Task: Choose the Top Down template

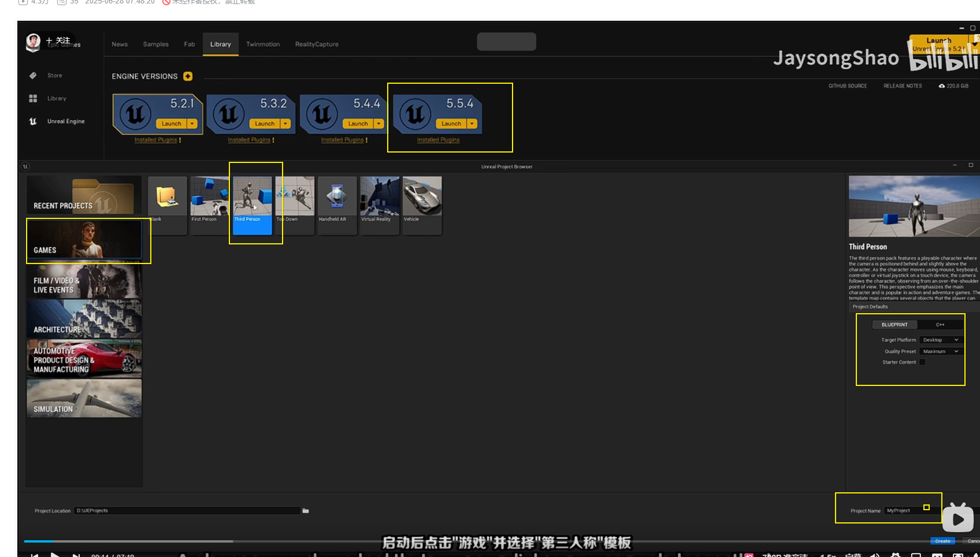Action: [295, 205]
